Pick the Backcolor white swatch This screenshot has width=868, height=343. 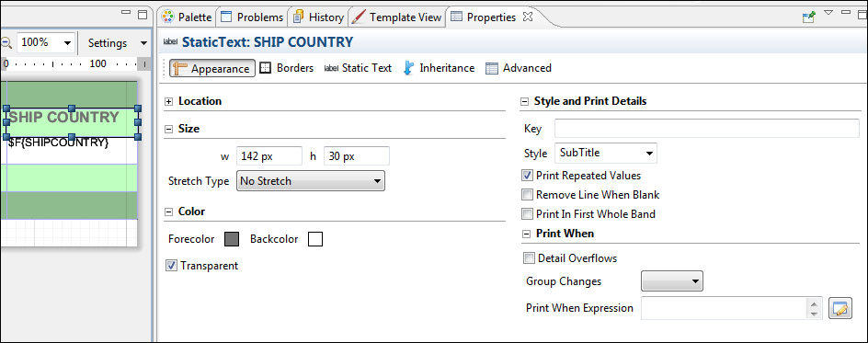(x=315, y=239)
